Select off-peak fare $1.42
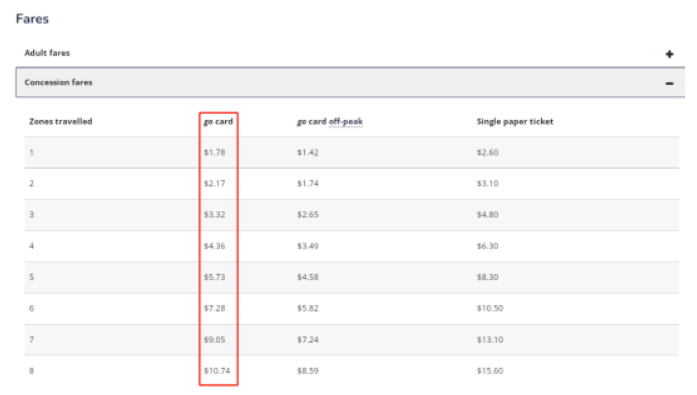This screenshot has height=395, width=697. coord(308,152)
